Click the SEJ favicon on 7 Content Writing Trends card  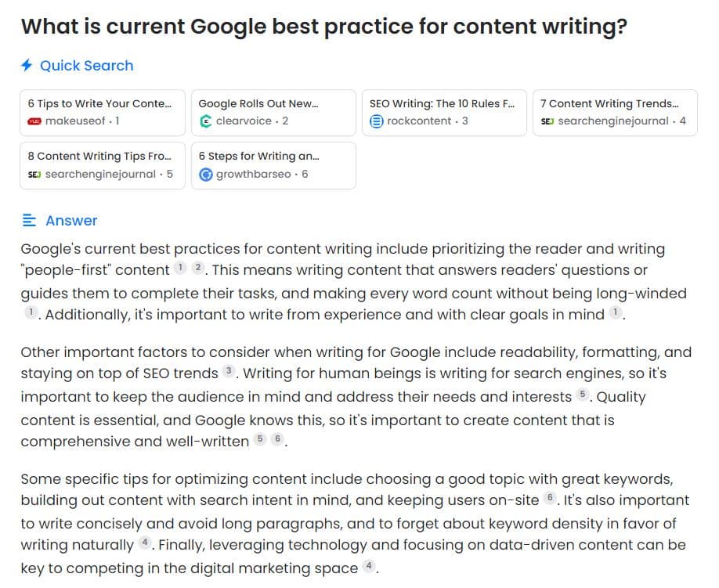pyautogui.click(x=547, y=121)
